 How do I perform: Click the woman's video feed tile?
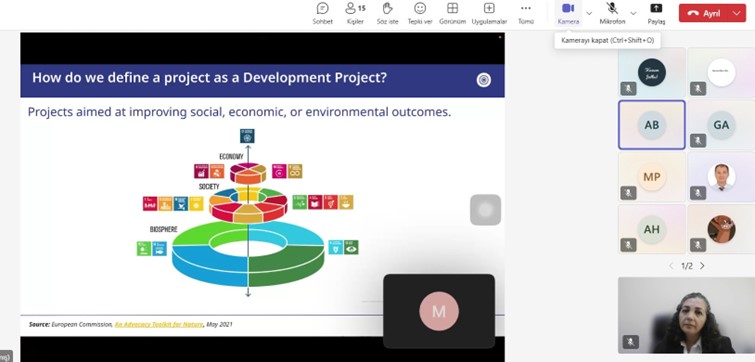686,315
